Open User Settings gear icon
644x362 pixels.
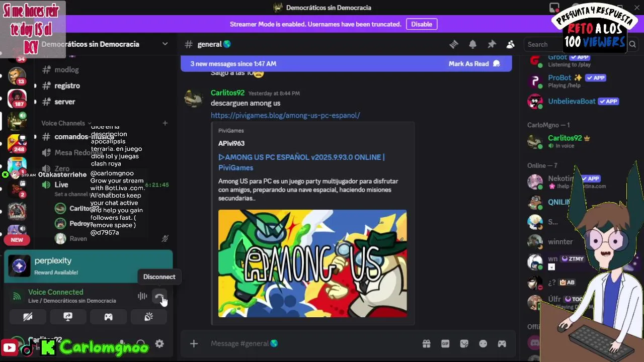[159, 344]
